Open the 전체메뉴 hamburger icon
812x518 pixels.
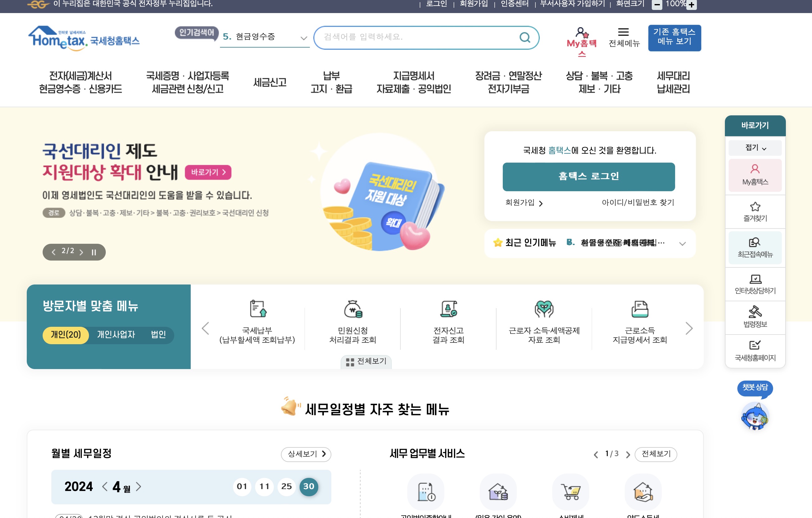coord(623,33)
